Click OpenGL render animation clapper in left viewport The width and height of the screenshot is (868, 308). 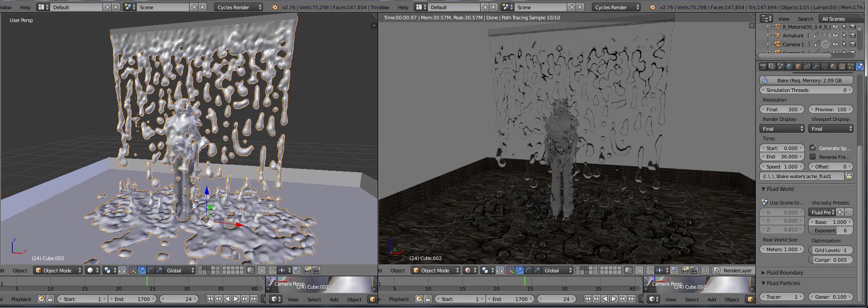[316, 270]
